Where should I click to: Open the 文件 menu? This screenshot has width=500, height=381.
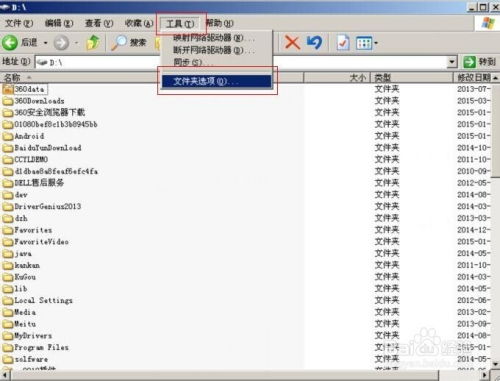(x=19, y=23)
